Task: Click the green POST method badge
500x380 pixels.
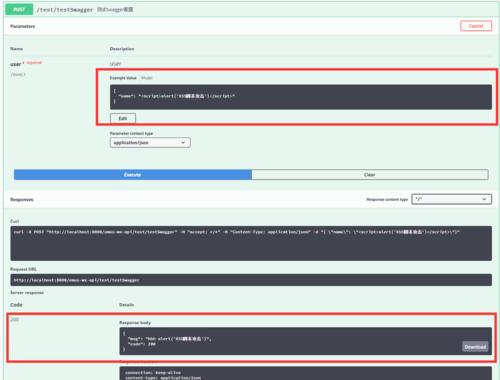Action: click(19, 9)
